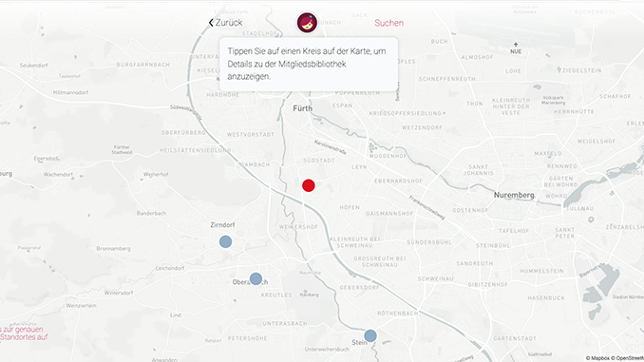Click the Zirndorf town label
This screenshot has height=362, width=644.
(x=222, y=225)
